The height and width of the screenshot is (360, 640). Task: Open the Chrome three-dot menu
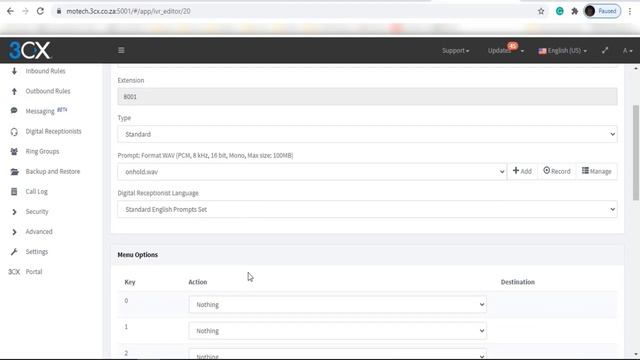tap(630, 11)
